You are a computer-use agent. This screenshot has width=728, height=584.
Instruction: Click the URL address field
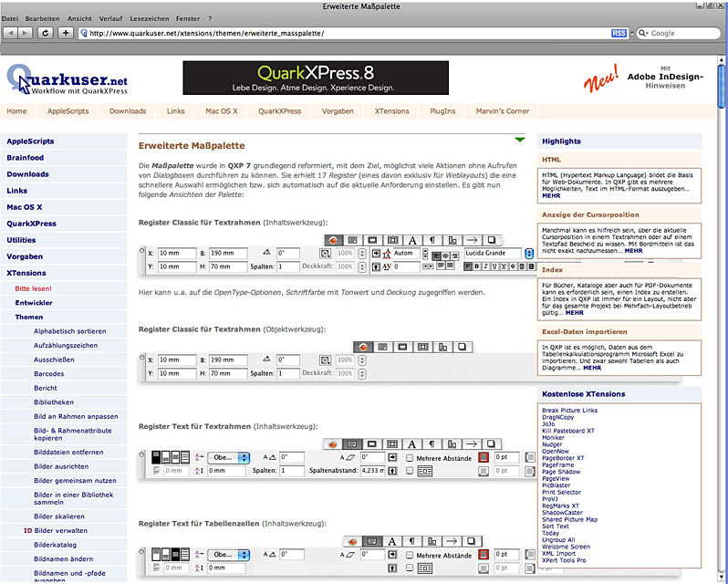click(x=347, y=33)
